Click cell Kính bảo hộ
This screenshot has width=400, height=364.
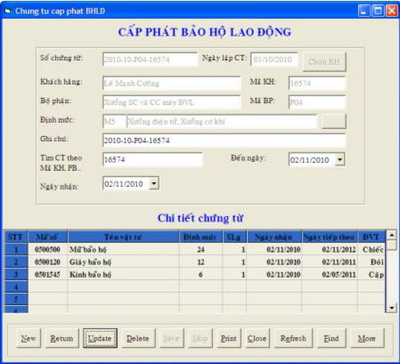tap(123, 274)
